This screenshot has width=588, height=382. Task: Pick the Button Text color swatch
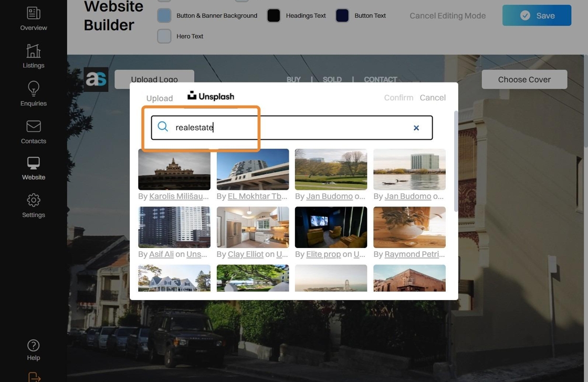[x=342, y=15]
